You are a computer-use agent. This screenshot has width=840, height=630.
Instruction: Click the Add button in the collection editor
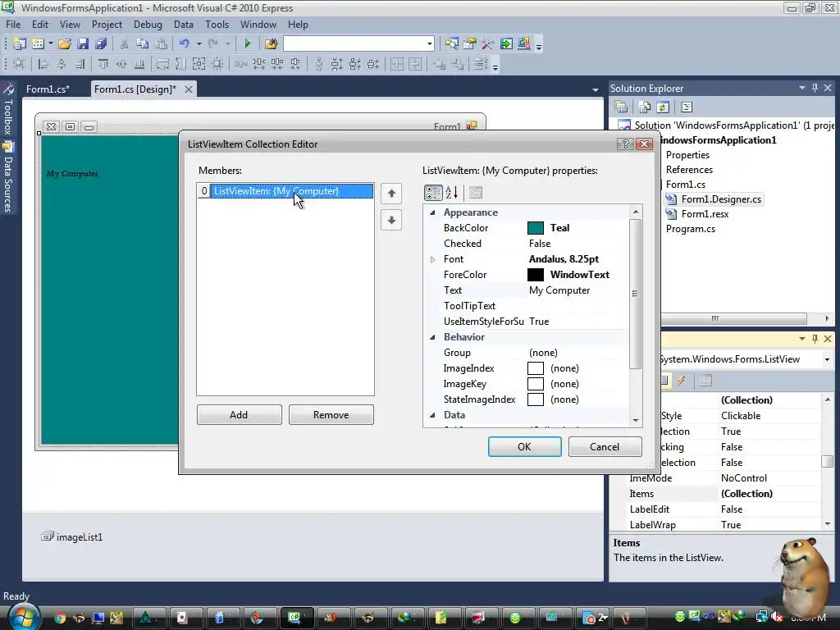pos(239,414)
